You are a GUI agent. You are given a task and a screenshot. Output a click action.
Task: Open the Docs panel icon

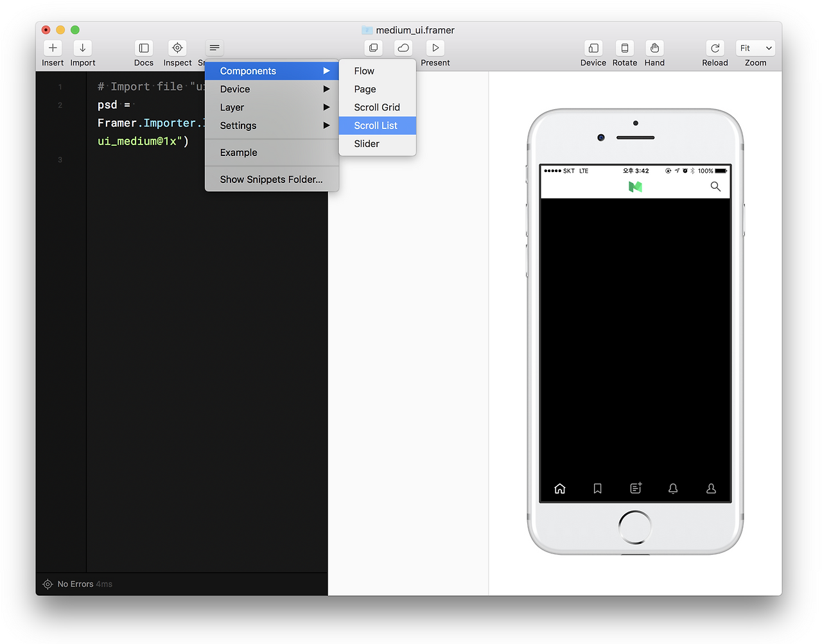pyautogui.click(x=144, y=48)
